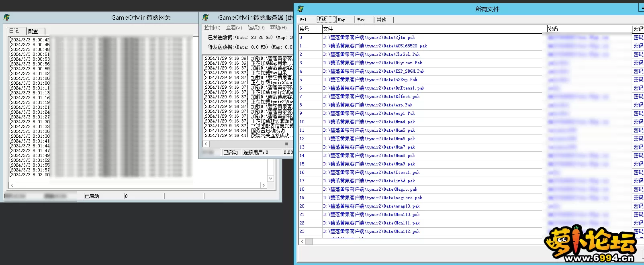The width and height of the screenshot is (644, 265).
Task: Click 已启动 status in 微端服务器
Action: click(x=231, y=153)
